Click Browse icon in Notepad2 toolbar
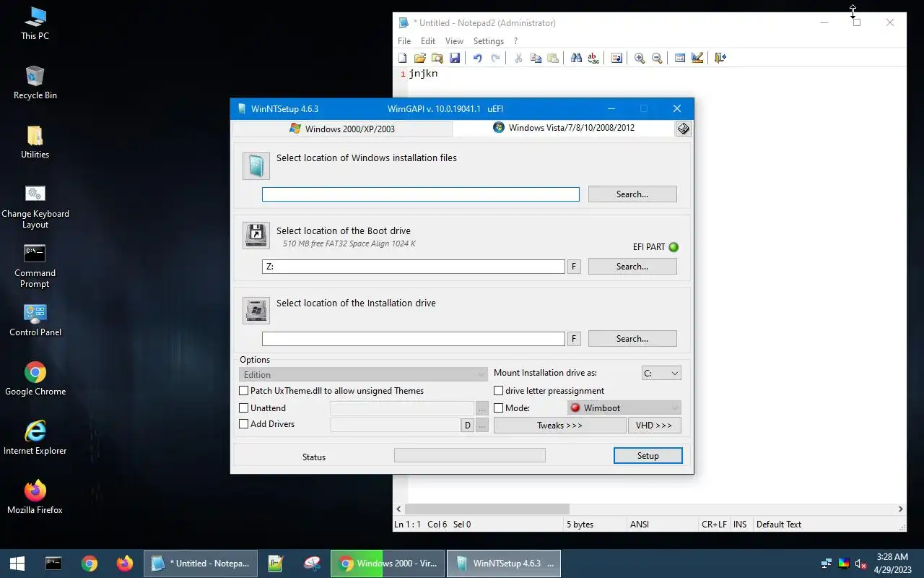Image resolution: width=924 pixels, height=578 pixels. (x=437, y=58)
